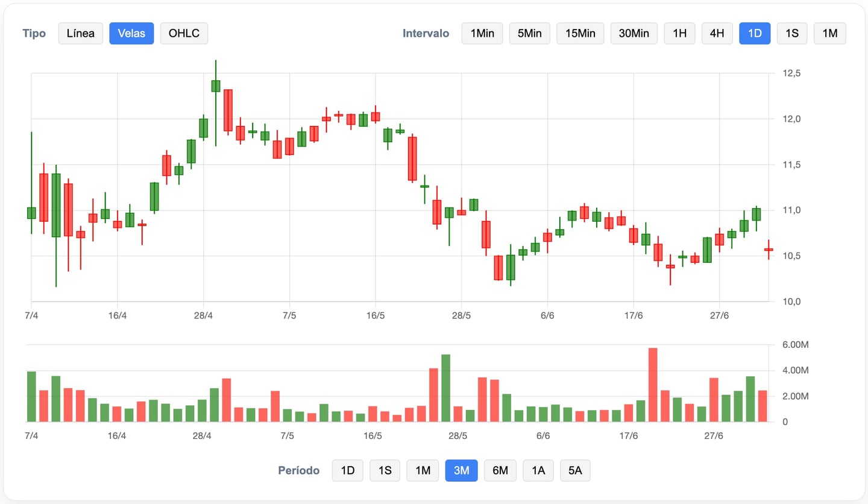Viewport: 868px width, 504px height.
Task: Set interval to 1Min
Action: tap(482, 33)
